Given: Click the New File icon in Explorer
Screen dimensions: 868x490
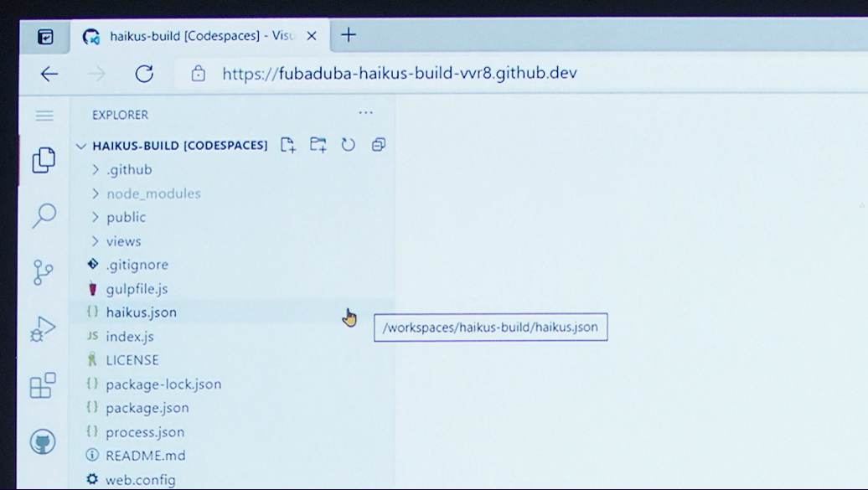Looking at the screenshot, I should pos(288,145).
